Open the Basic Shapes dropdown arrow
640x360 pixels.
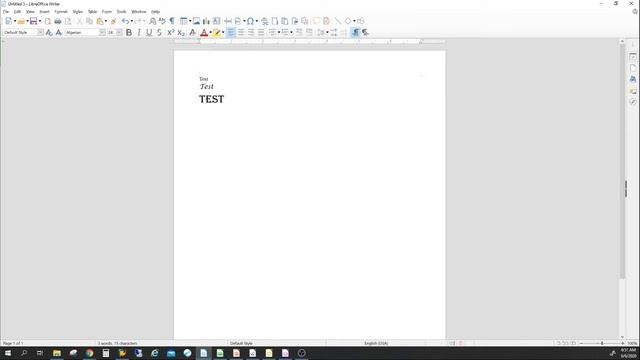(x=354, y=21)
